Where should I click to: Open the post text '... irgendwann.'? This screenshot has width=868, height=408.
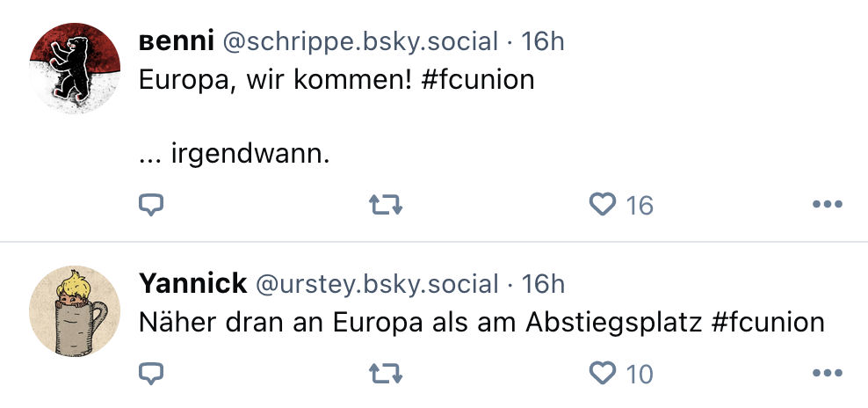click(x=234, y=156)
